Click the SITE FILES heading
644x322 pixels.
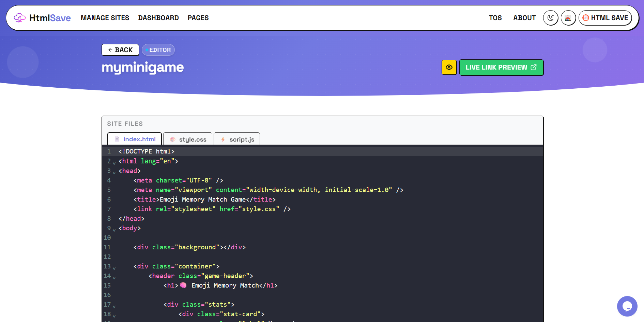click(x=125, y=124)
